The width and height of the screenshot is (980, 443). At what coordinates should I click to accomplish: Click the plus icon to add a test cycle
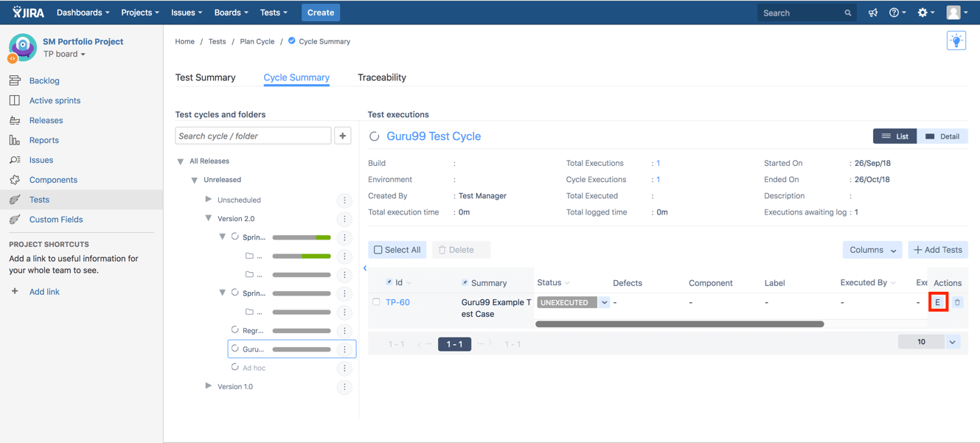pyautogui.click(x=343, y=136)
